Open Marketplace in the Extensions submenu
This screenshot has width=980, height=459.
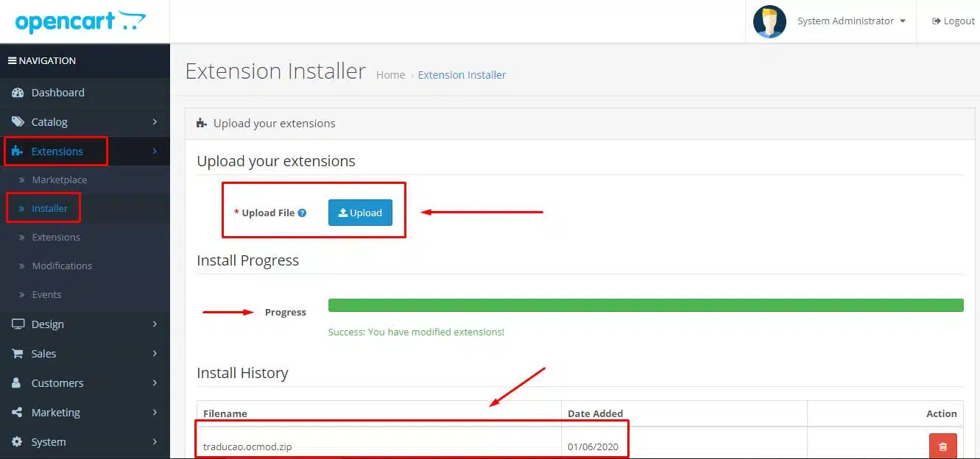tap(59, 180)
